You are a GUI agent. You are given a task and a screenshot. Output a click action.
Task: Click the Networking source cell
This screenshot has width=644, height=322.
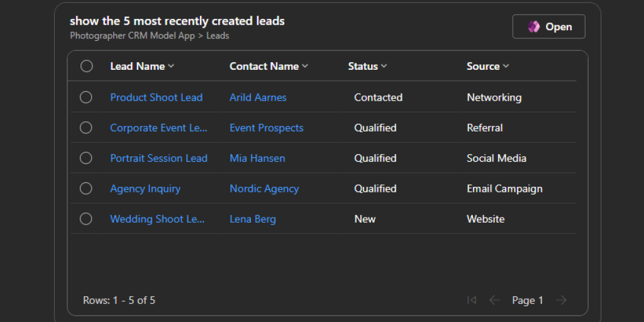(x=494, y=97)
